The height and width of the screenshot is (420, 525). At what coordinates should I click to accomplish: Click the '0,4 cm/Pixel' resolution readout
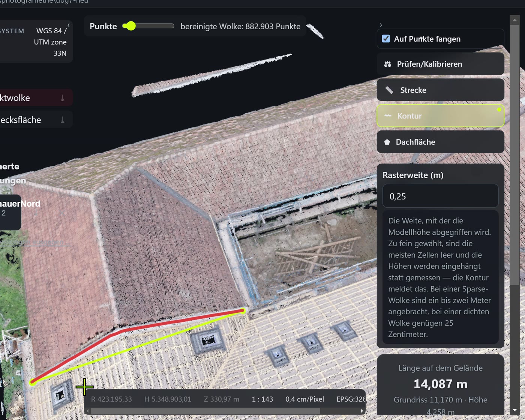coord(304,399)
